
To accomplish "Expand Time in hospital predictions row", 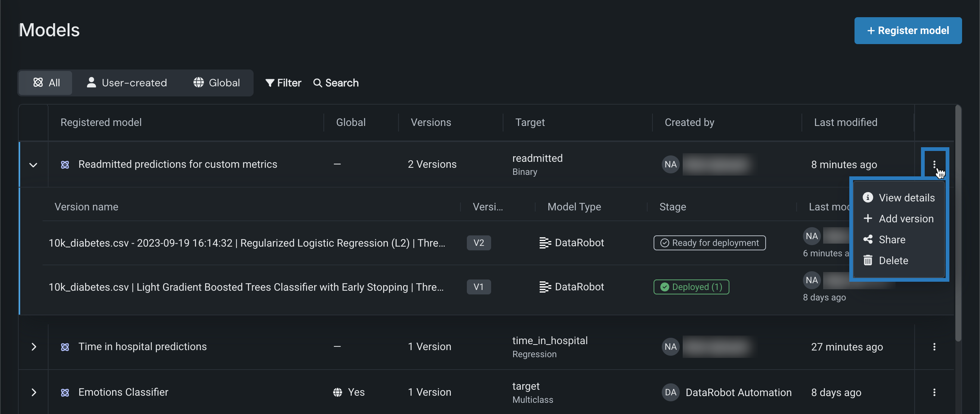I will coord(34,347).
